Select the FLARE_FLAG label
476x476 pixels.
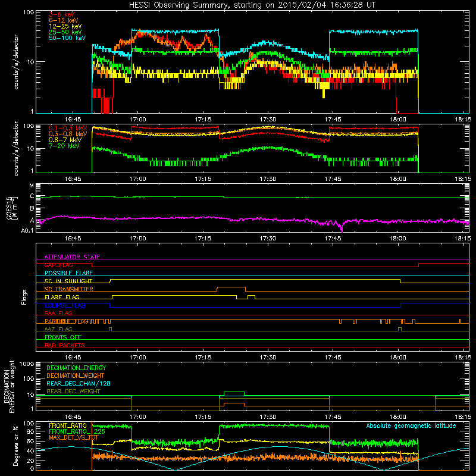tap(62, 297)
